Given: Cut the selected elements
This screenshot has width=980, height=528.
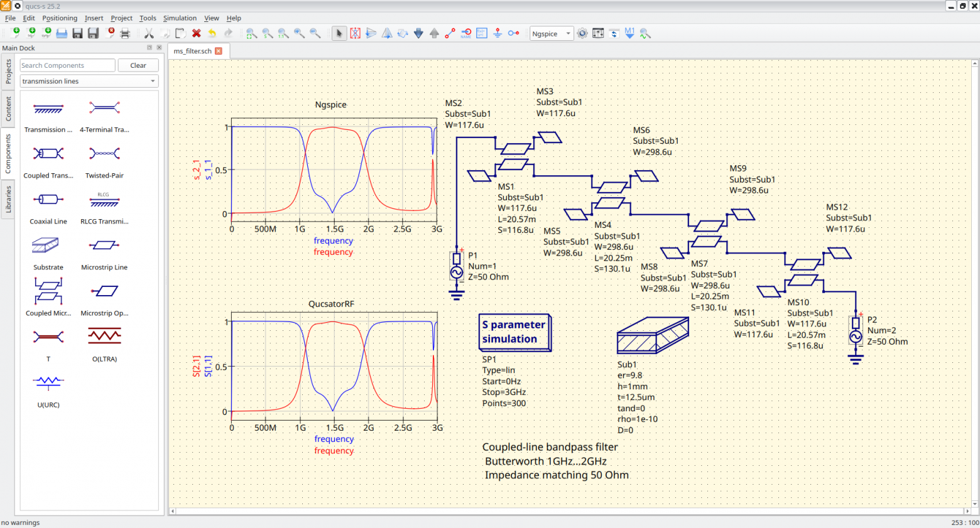Looking at the screenshot, I should tap(149, 33).
